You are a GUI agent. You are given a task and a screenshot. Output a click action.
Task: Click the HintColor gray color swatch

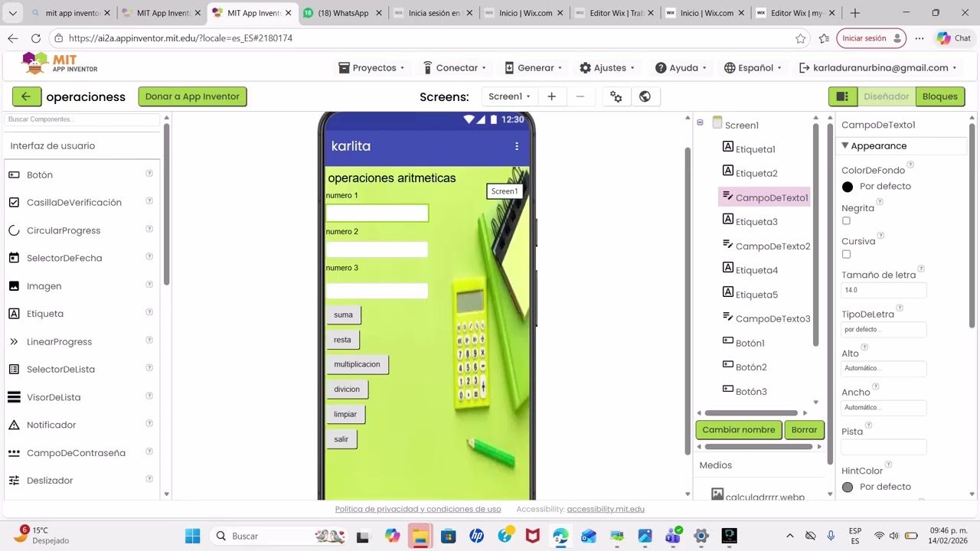click(x=848, y=487)
